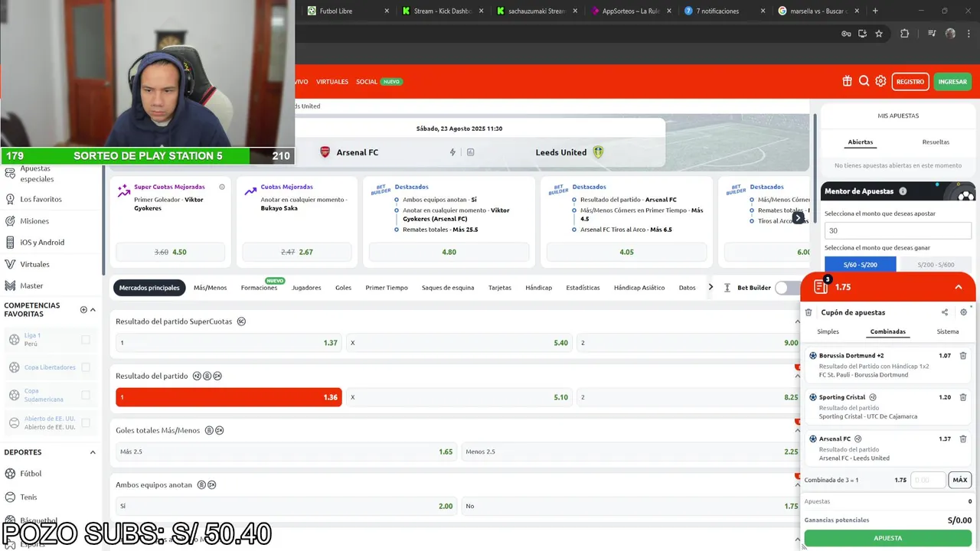Check the Copa Libertadores checkbox
Viewport: 980px width, 551px height.
point(86,367)
